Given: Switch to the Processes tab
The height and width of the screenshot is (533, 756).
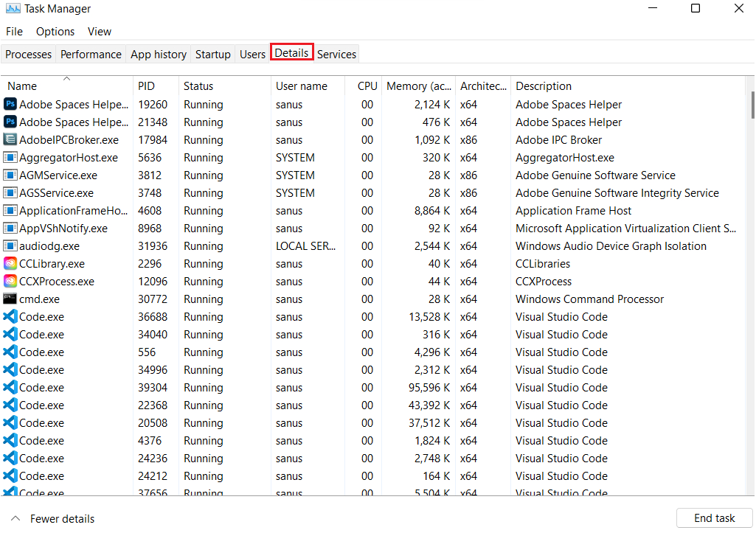Looking at the screenshot, I should click(29, 54).
